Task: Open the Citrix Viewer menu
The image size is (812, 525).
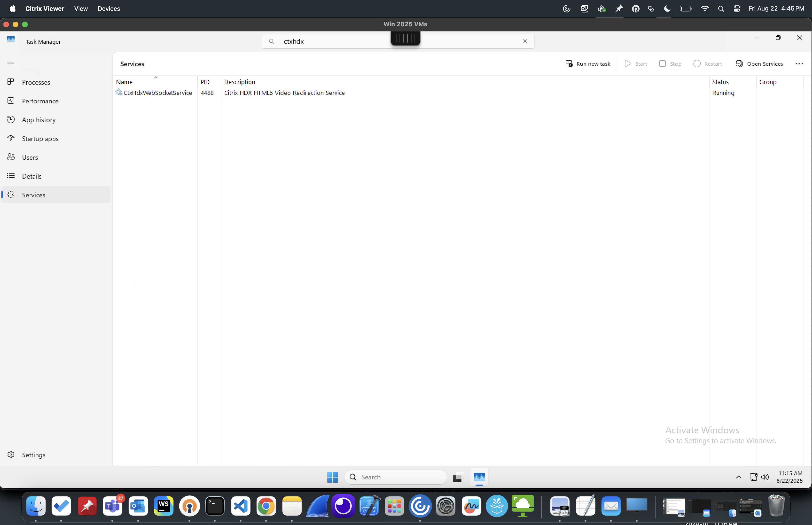Action: tap(45, 8)
